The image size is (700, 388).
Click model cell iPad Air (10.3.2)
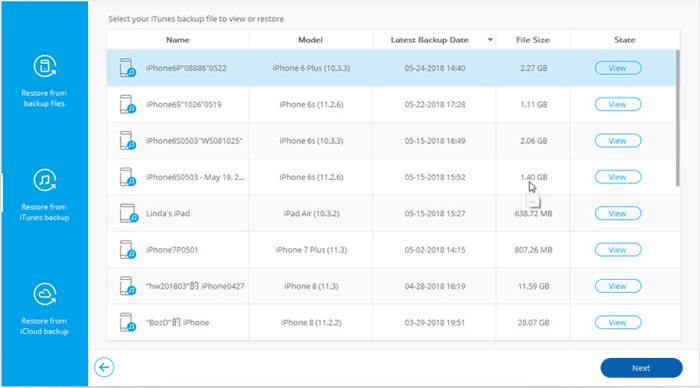point(311,213)
